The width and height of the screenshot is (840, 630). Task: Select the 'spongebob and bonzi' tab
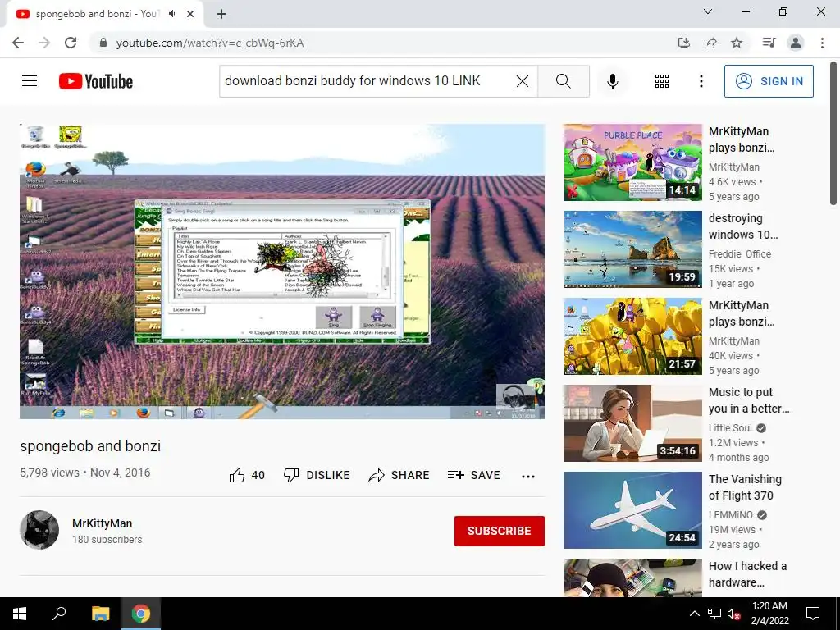[97, 14]
